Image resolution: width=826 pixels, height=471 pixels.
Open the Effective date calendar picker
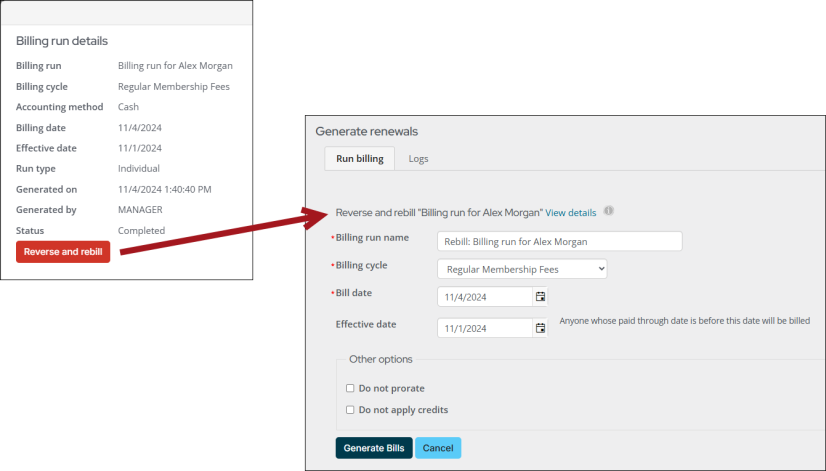coord(540,328)
